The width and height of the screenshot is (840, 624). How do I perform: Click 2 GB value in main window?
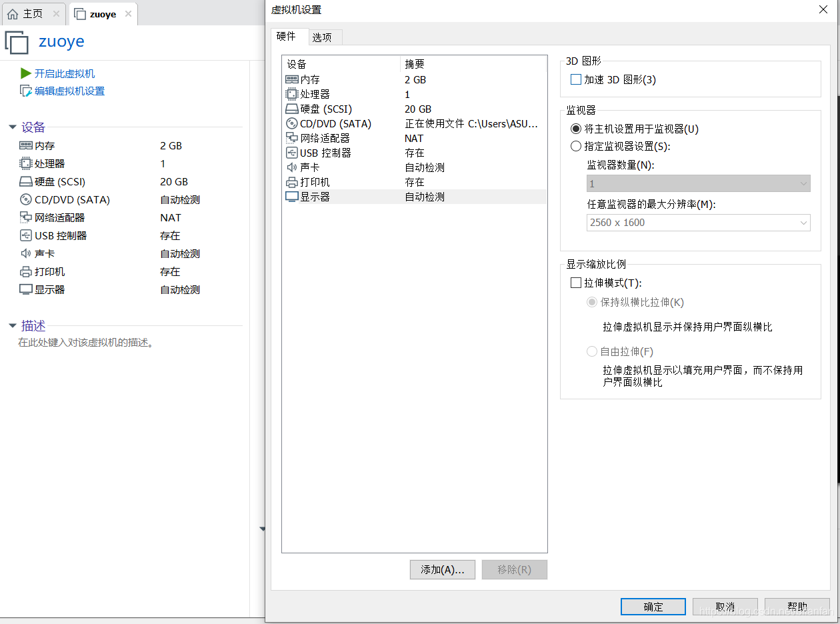(x=171, y=145)
